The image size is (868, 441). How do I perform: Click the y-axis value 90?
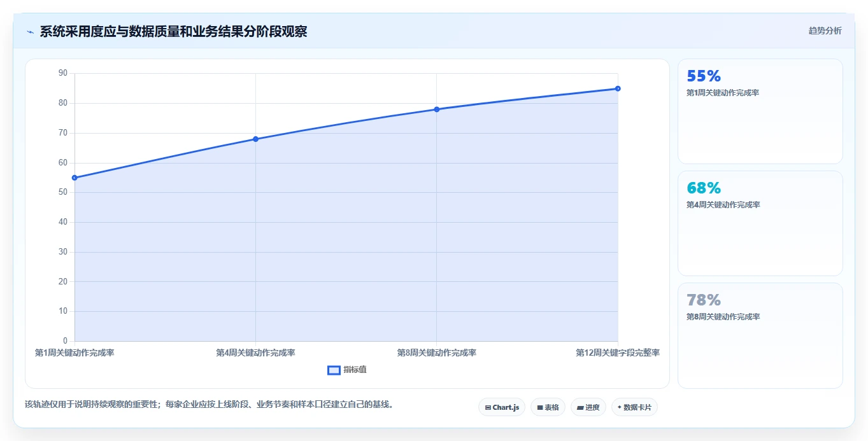(x=62, y=73)
